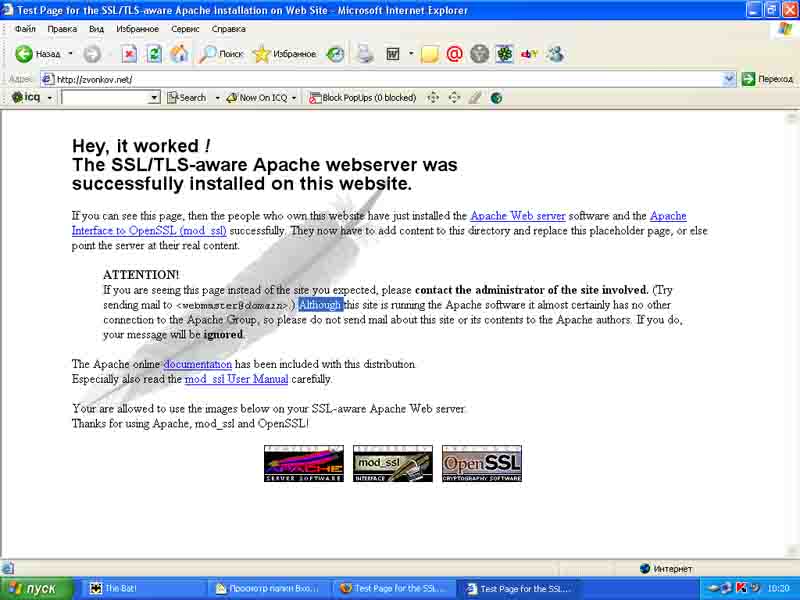Viewport: 800px width, 600px height.
Task: Open the mod_ssl User Manual link
Action: 236,379
